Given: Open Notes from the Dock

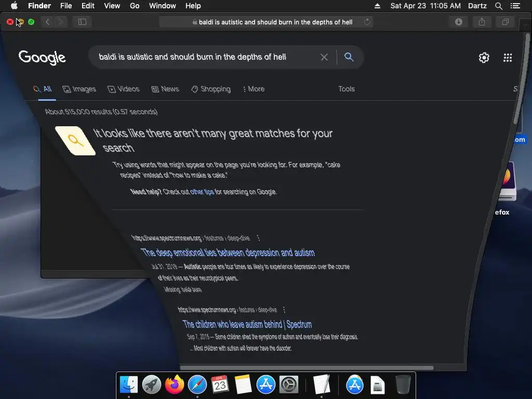Looking at the screenshot, I should pos(243,385).
